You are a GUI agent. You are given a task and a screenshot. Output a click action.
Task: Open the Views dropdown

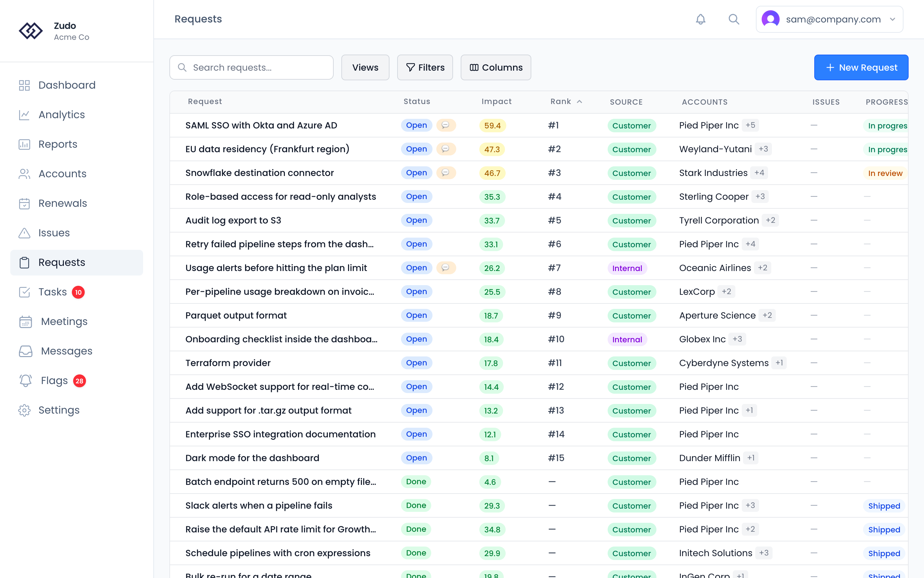365,67
